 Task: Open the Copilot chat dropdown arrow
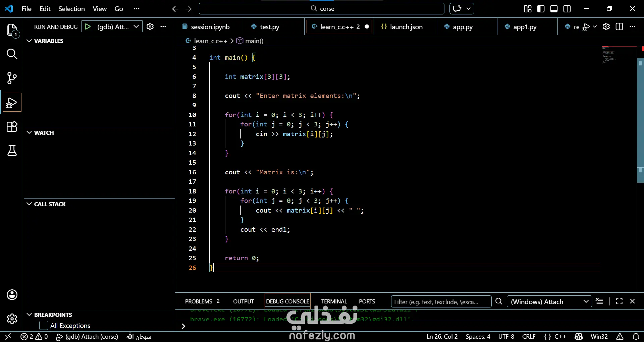point(469,9)
